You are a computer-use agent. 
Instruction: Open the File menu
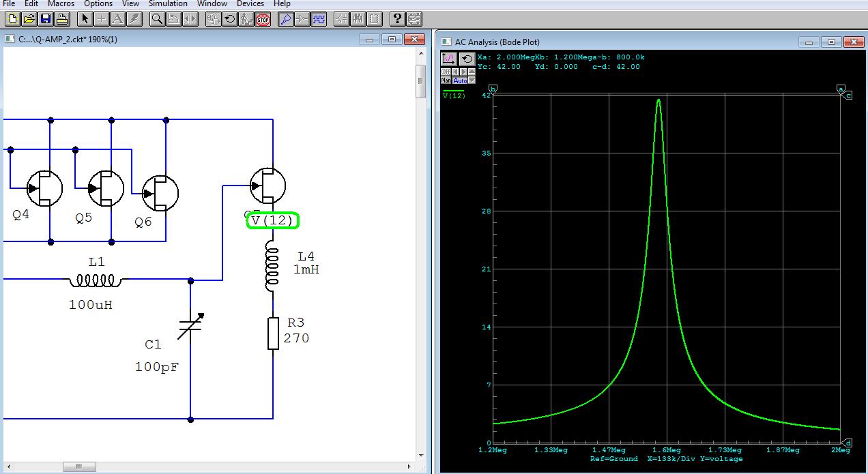click(x=9, y=3)
